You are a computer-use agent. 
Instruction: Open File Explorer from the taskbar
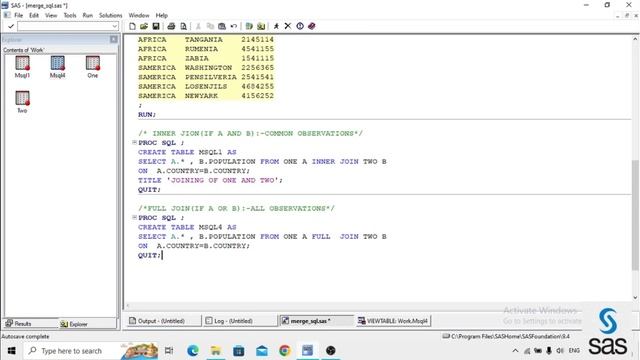[216, 351]
